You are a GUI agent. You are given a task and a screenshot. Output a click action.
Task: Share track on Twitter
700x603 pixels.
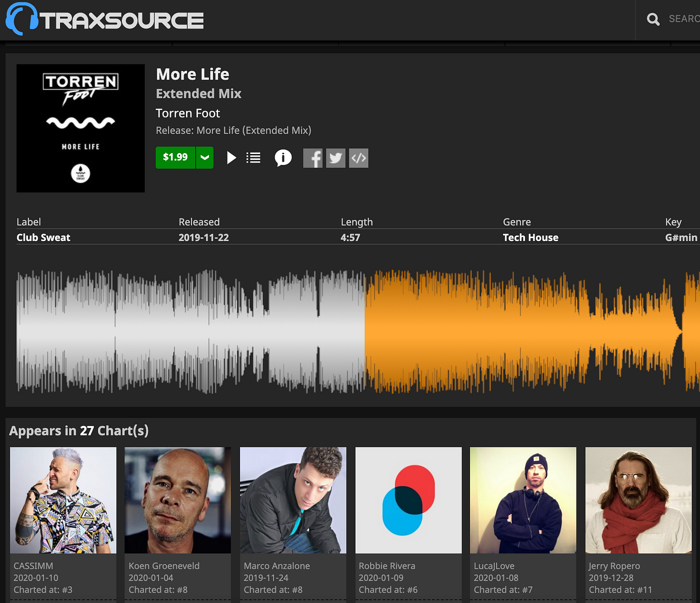[x=336, y=158]
